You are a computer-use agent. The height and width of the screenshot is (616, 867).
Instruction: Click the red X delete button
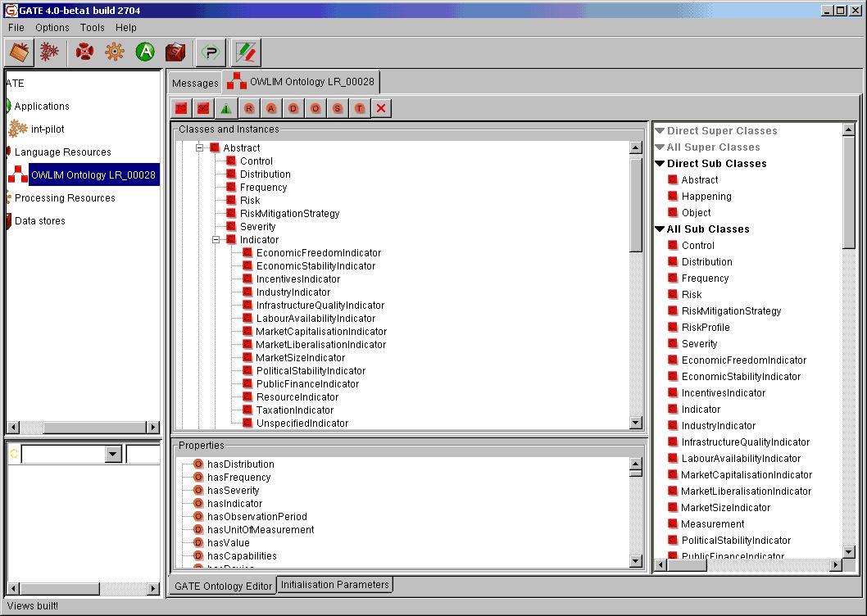(381, 108)
